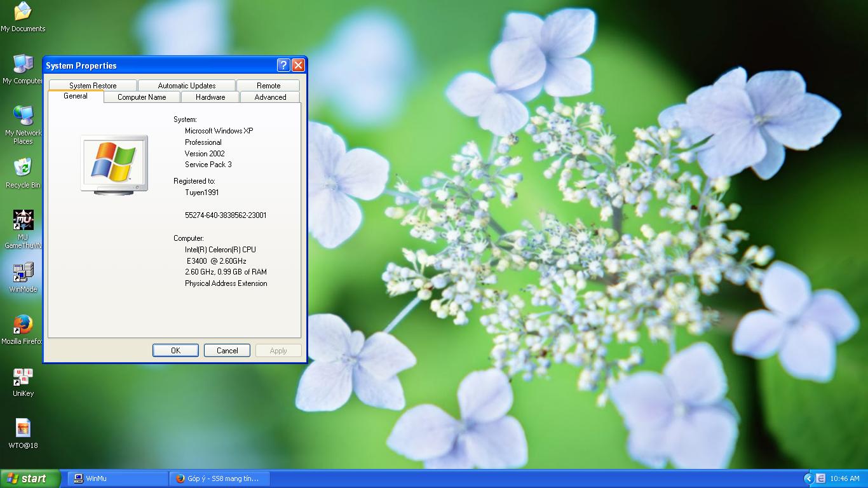Click product ID '55274-640-3838562-23001'
Image resolution: width=868 pixels, height=488 pixels.
226,215
